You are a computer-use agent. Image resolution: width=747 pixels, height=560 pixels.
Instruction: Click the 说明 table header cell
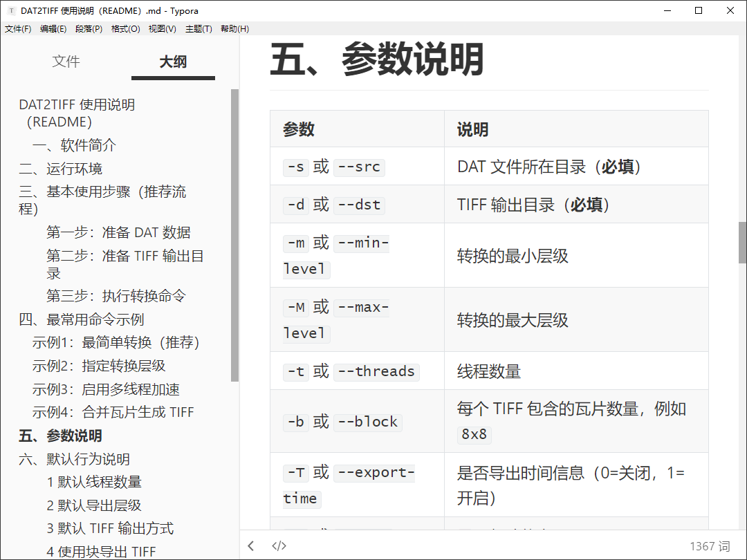click(x=576, y=129)
